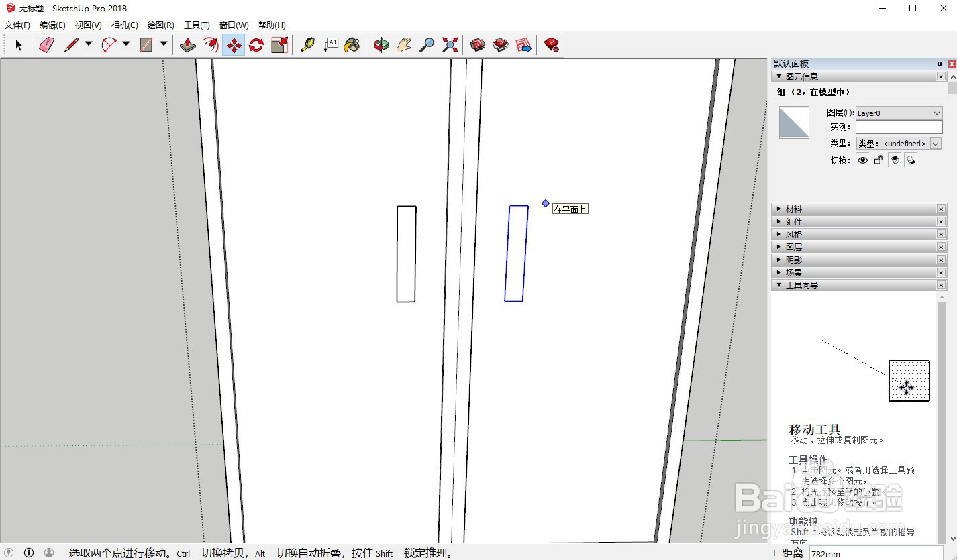Open the 绘图(R) menu
Image resolution: width=957 pixels, height=560 pixels.
coord(160,25)
